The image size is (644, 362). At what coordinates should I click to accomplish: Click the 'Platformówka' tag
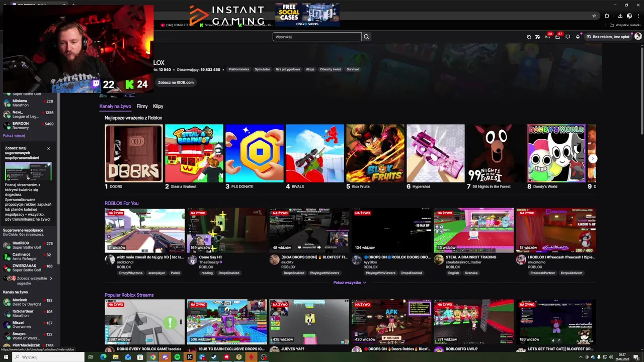[x=238, y=69]
